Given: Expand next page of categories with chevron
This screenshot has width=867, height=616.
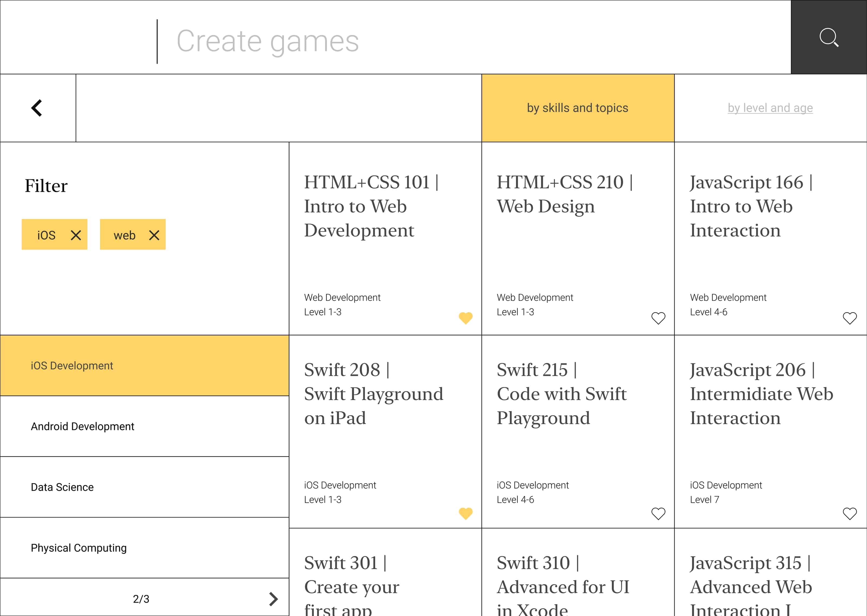Looking at the screenshot, I should [x=273, y=599].
